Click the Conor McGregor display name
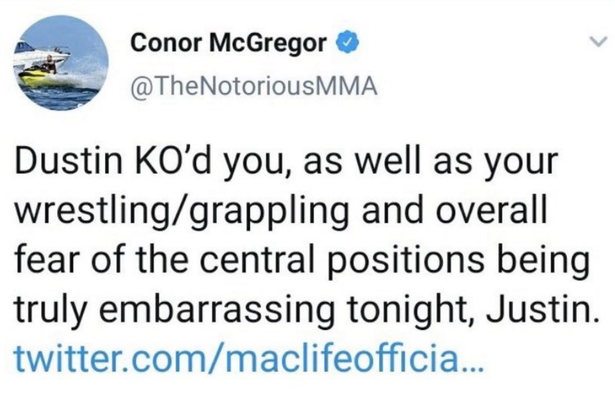 [228, 43]
